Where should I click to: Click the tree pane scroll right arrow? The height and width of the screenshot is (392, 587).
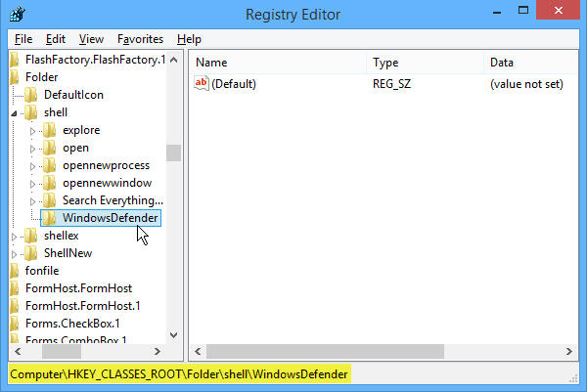tap(158, 351)
